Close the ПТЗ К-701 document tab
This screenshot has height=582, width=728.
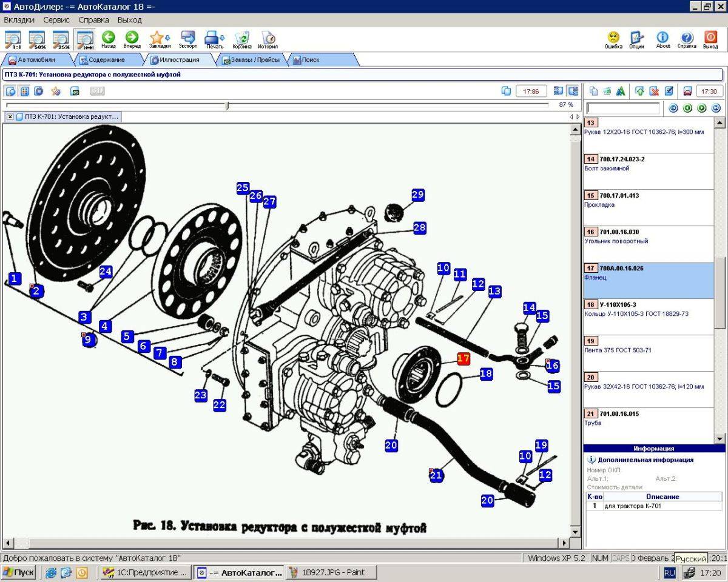pyautogui.click(x=10, y=116)
